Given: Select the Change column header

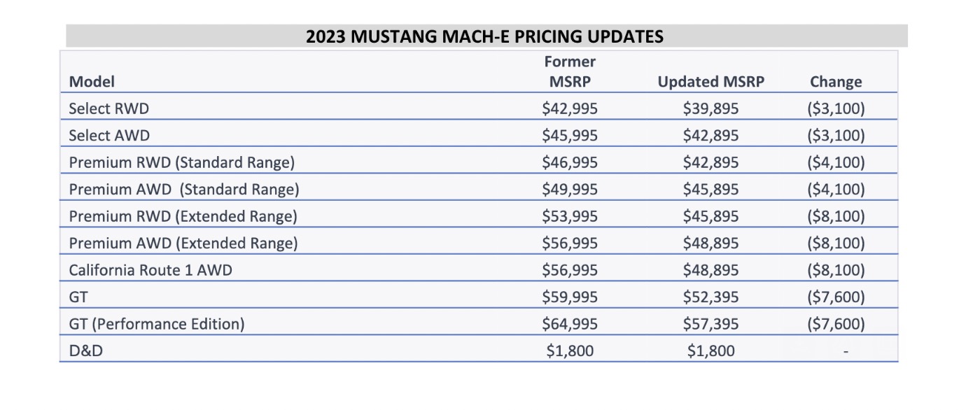Looking at the screenshot, I should pyautogui.click(x=836, y=82).
